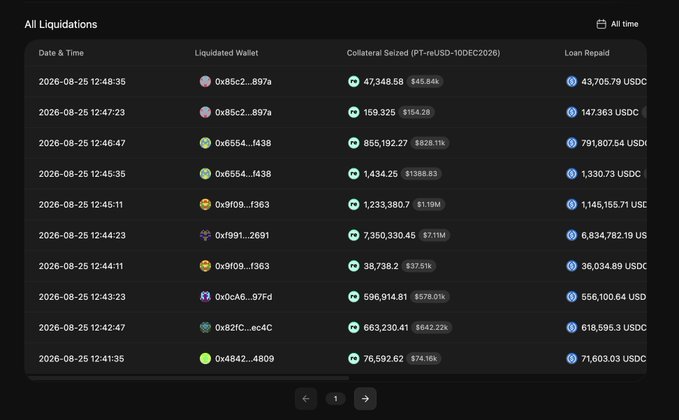679x420 pixels.
Task: Click USDC icon next to 618,595.3
Action: click(x=572, y=327)
